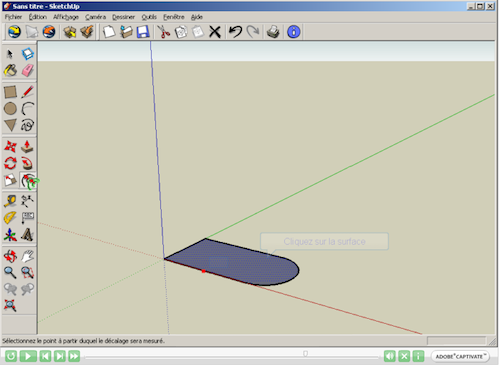Get current view from Google Earth
500x365 pixels.
14,32
